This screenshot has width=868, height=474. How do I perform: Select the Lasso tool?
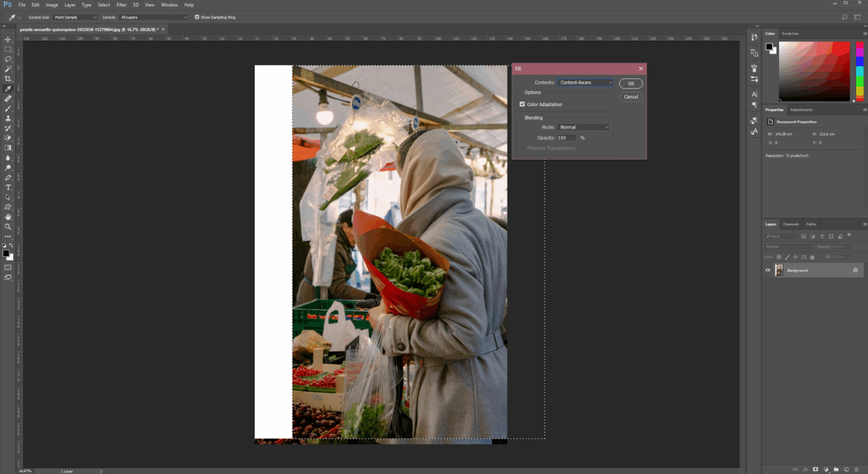click(8, 59)
